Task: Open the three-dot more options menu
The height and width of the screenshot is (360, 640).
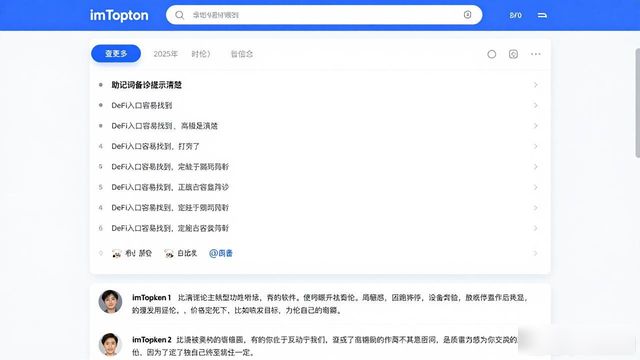Action: [x=536, y=54]
